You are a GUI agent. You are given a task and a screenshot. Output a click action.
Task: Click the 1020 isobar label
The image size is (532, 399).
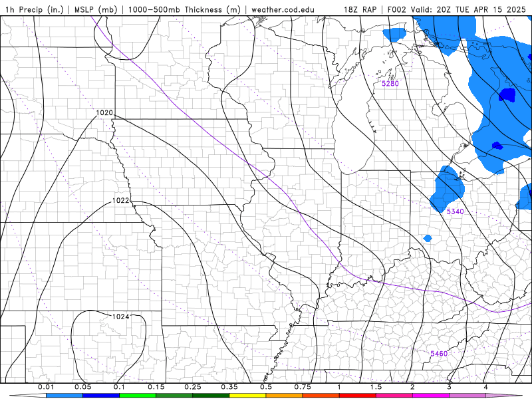point(104,112)
